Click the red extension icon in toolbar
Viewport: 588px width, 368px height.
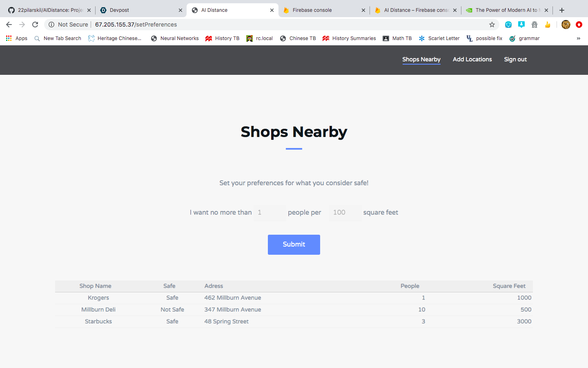coord(579,25)
